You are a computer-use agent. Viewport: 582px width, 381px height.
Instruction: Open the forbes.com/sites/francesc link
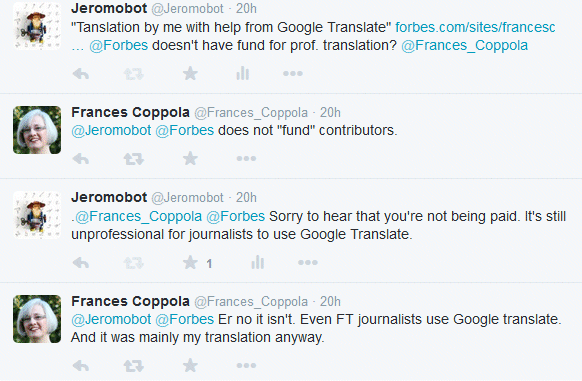(x=475, y=27)
